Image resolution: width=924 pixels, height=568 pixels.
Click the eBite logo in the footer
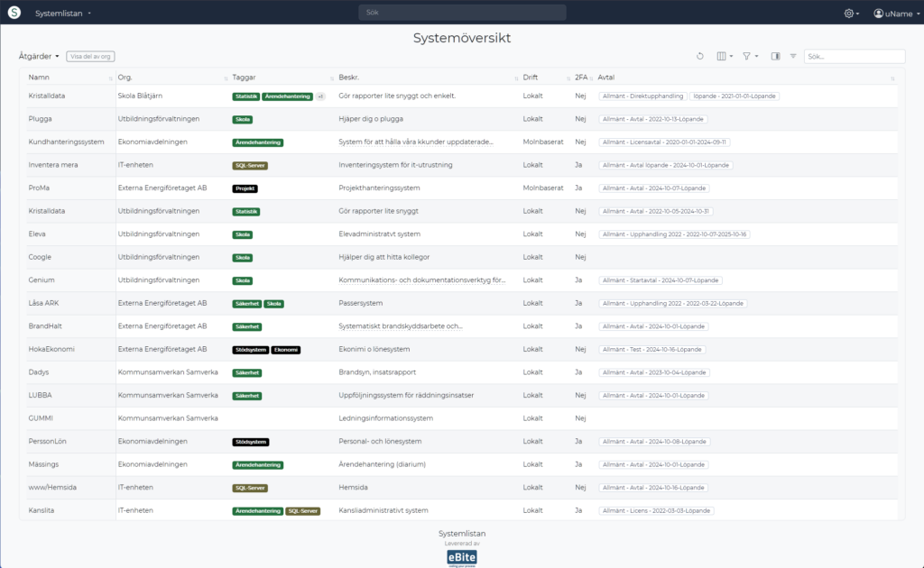point(462,557)
